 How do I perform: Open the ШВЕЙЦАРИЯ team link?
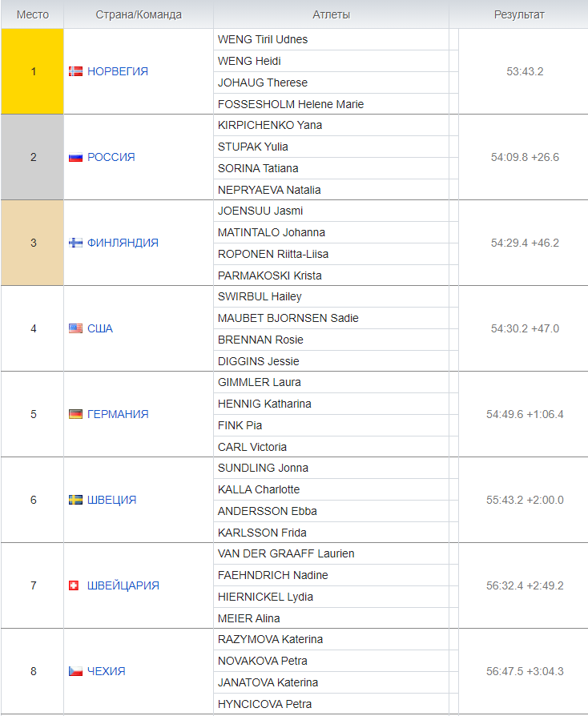coord(123,585)
